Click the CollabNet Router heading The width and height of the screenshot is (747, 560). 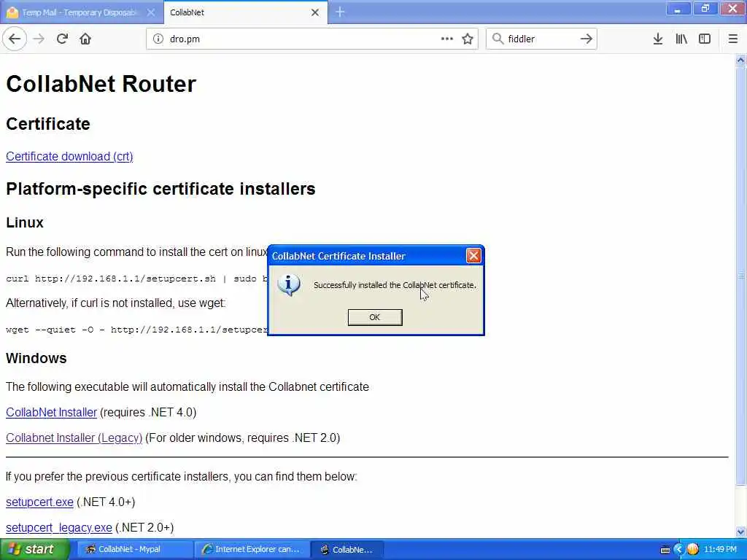pos(101,84)
